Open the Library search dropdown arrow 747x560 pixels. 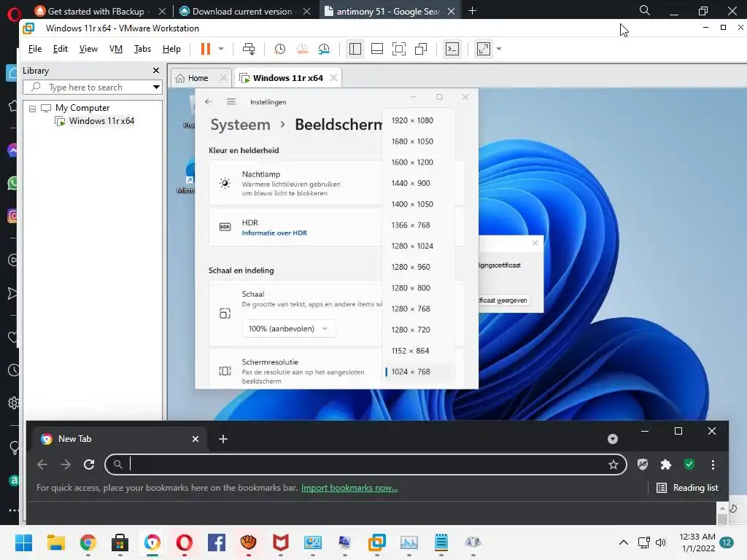tap(156, 87)
